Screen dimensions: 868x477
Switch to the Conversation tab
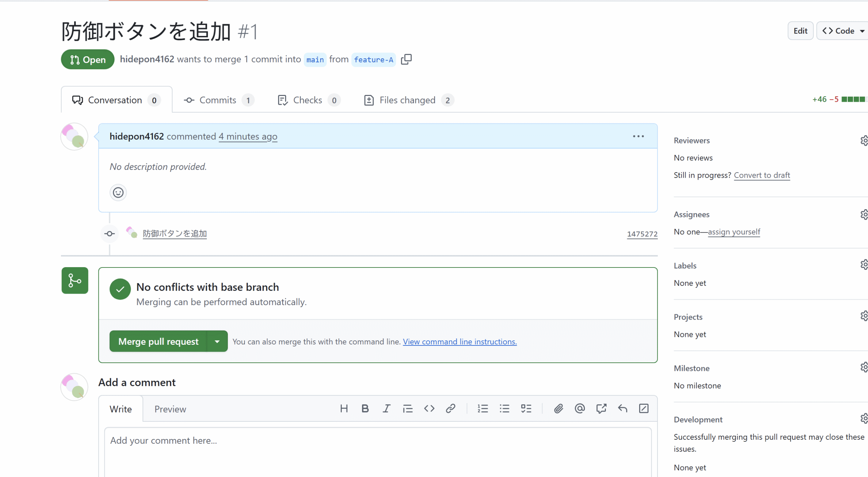116,100
